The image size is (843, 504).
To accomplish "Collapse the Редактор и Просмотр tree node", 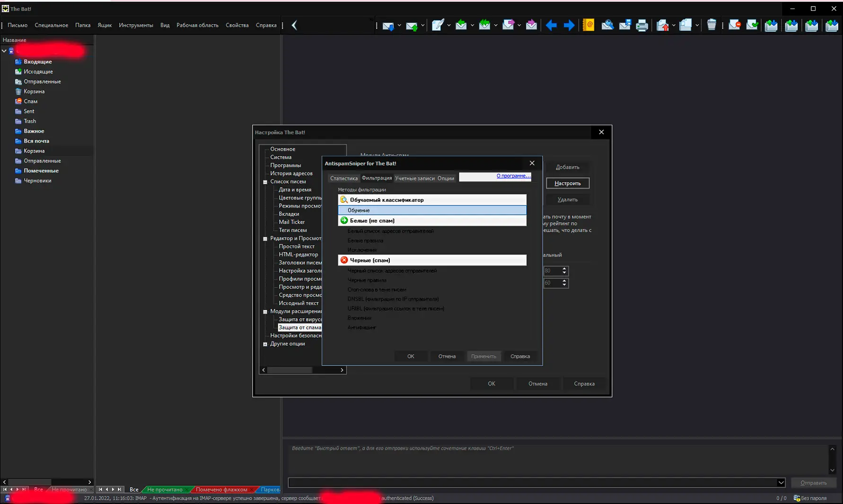I will [x=265, y=239].
